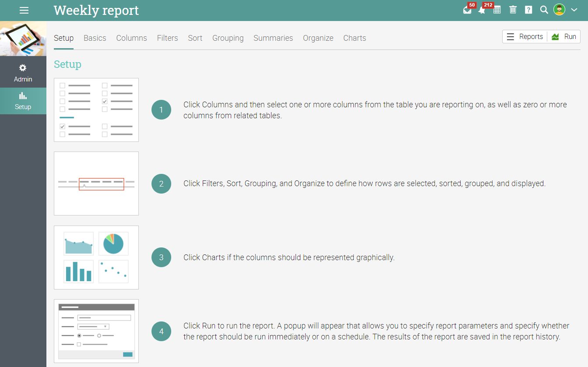Switch to the Charts tab
This screenshot has width=588, height=367.
tap(355, 38)
